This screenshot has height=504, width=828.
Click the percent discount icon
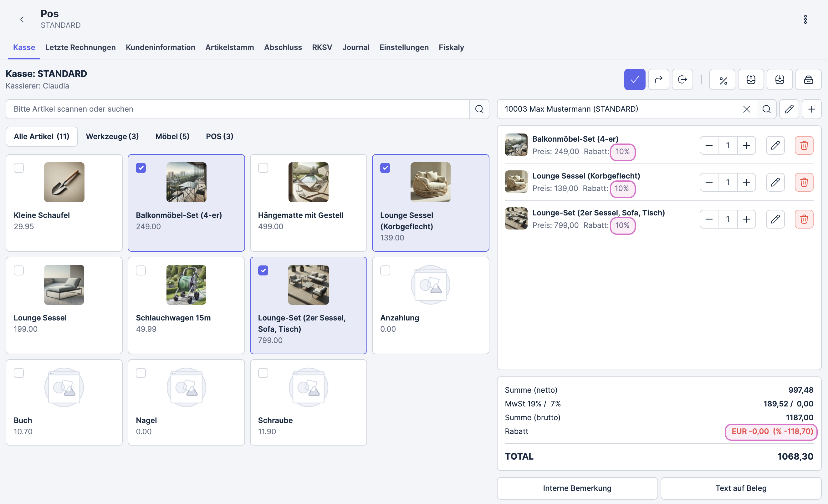[723, 80]
